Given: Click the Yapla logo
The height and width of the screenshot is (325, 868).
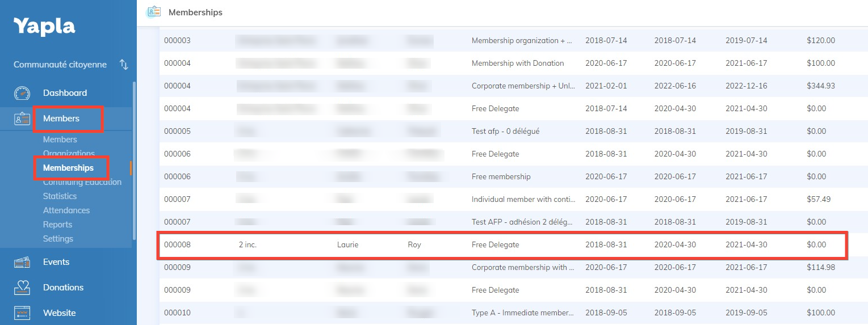Looking at the screenshot, I should click(44, 27).
